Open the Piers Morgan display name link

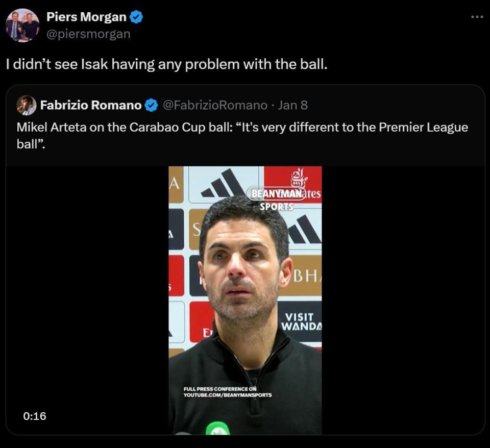86,17
